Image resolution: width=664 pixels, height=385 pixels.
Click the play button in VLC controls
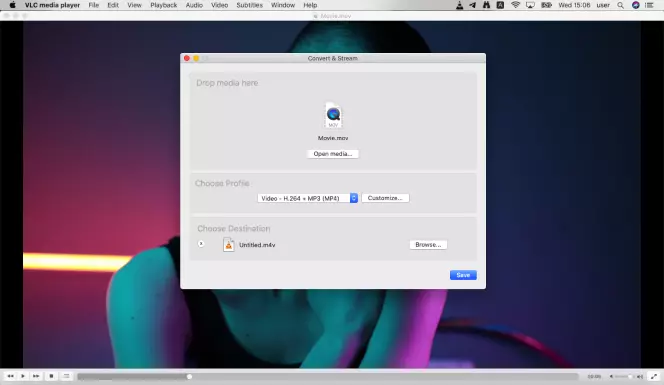coord(23,376)
